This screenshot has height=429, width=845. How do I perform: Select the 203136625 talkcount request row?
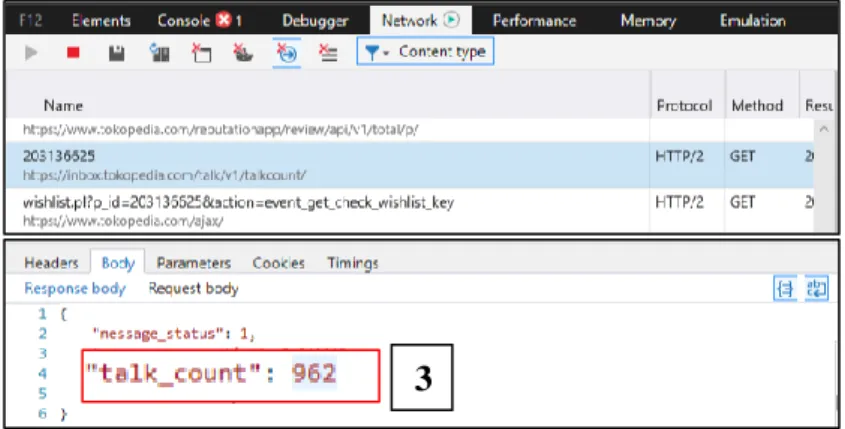click(408, 165)
